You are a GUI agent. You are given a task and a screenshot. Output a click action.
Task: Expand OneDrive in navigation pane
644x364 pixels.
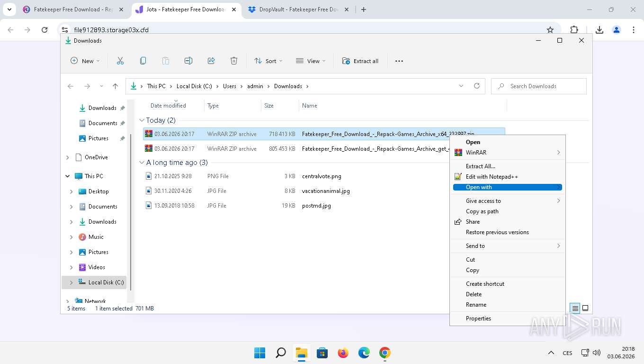[68, 157]
